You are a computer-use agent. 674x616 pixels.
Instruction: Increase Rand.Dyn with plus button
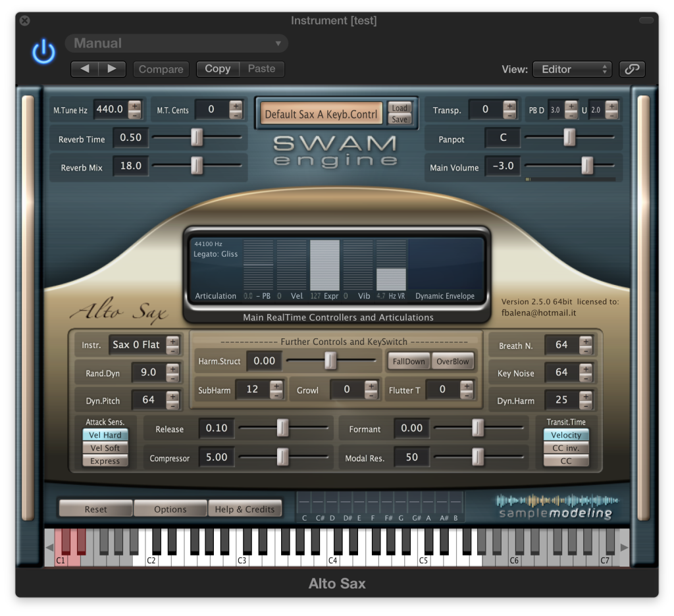point(173,369)
